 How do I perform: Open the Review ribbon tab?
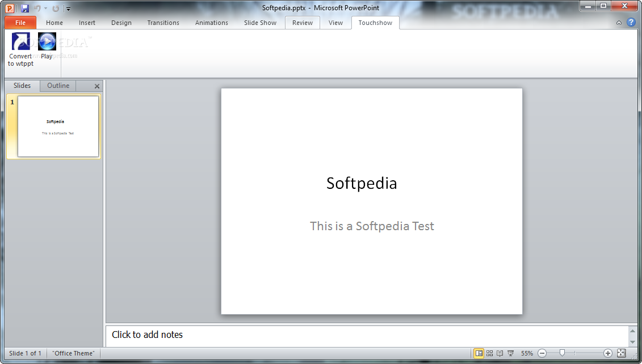point(302,23)
